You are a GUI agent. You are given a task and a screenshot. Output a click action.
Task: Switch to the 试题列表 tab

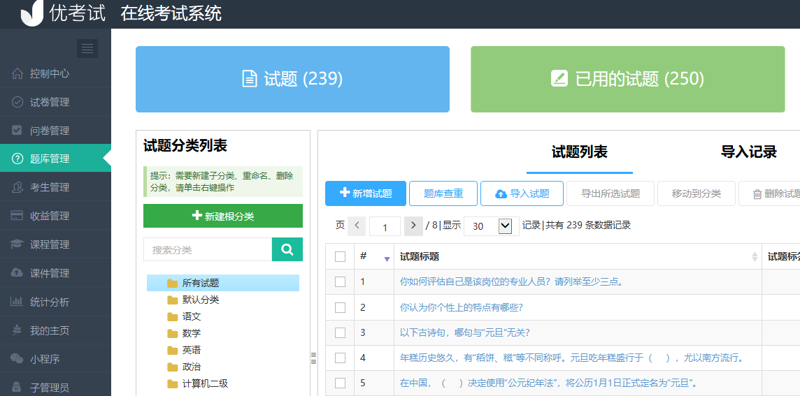coord(580,152)
